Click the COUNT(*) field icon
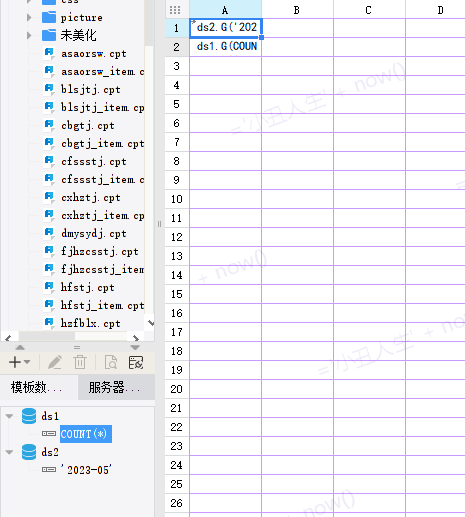The width and height of the screenshot is (465, 517). point(49,434)
